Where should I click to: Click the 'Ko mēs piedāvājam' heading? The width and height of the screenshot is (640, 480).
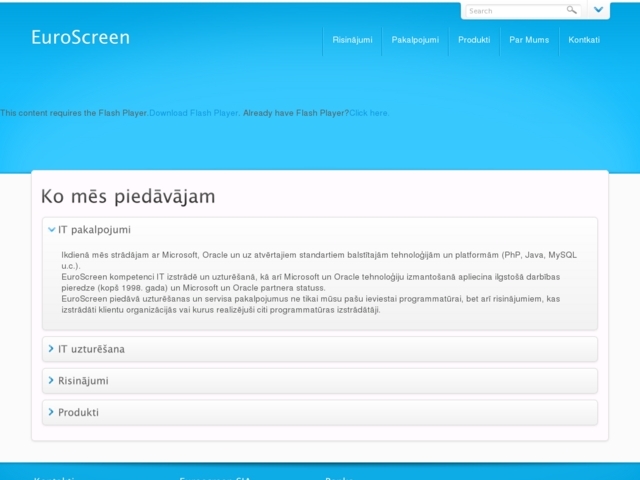(x=128, y=196)
